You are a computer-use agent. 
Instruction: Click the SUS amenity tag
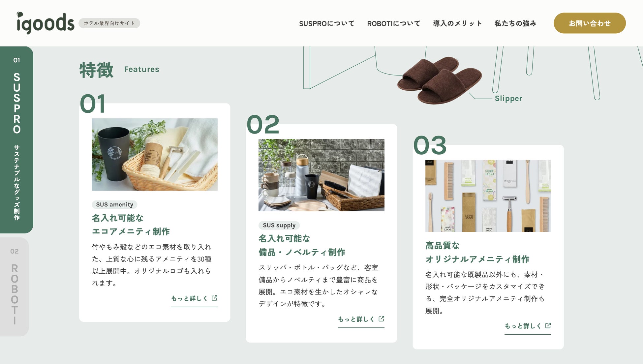114,204
